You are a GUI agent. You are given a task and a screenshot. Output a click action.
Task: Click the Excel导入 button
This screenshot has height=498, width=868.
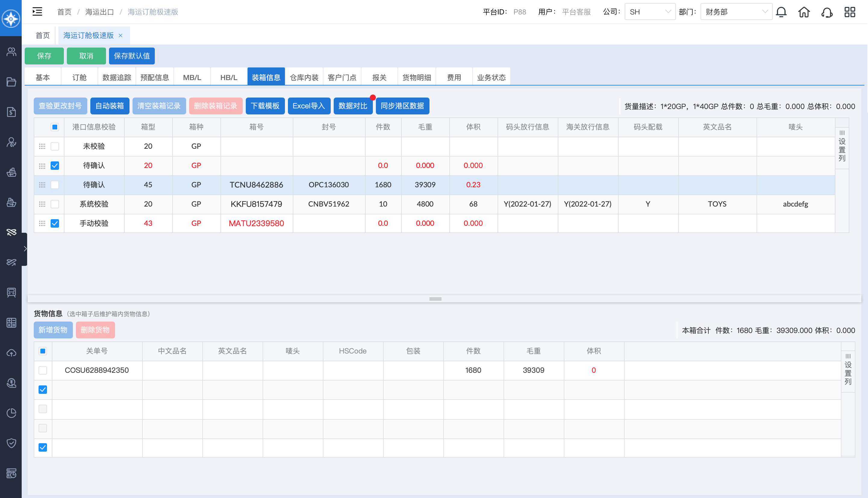click(309, 106)
